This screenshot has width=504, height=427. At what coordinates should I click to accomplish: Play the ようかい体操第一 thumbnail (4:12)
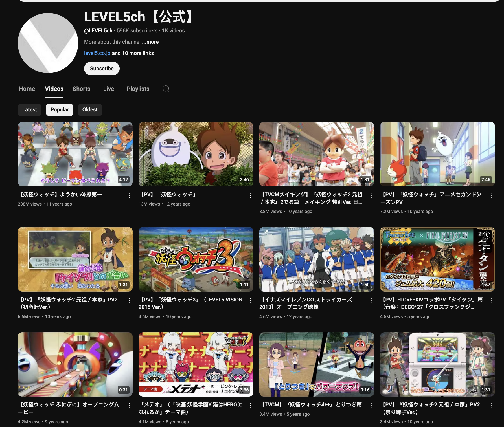click(75, 154)
